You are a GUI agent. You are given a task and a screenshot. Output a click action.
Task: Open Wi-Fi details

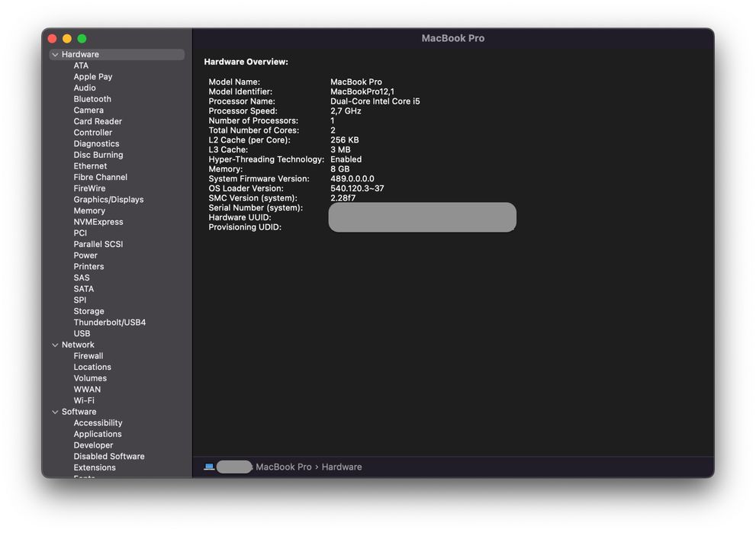[84, 400]
